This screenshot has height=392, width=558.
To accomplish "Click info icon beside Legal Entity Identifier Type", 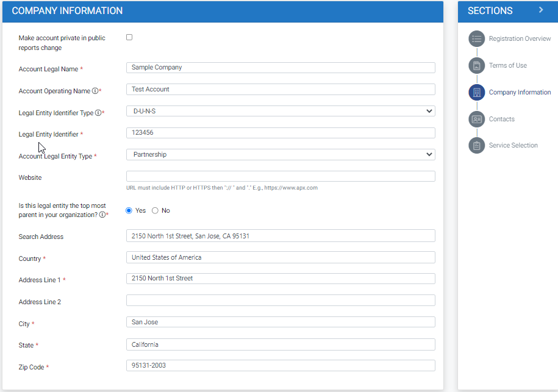I will pyautogui.click(x=98, y=113).
